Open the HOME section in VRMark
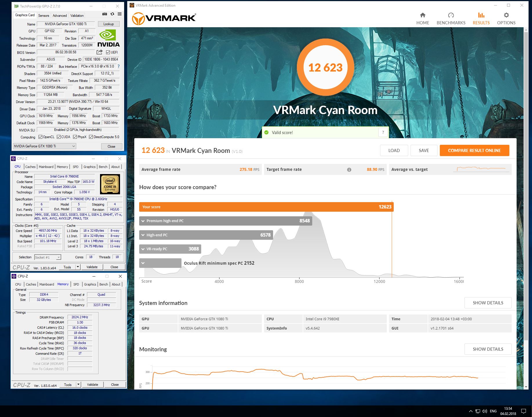 tap(422, 19)
